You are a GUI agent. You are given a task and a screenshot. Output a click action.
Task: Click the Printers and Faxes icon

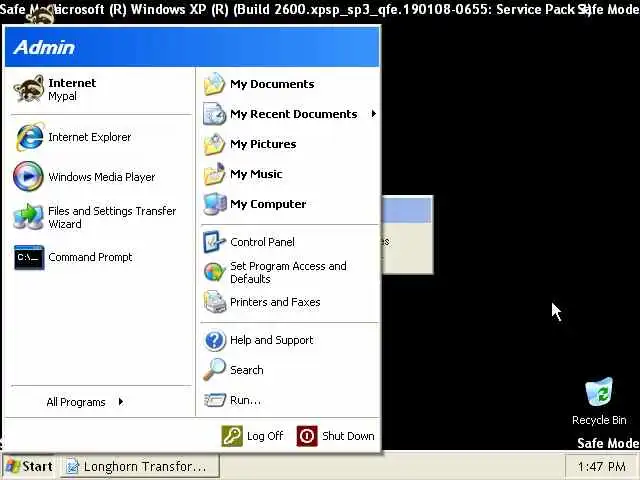214,302
